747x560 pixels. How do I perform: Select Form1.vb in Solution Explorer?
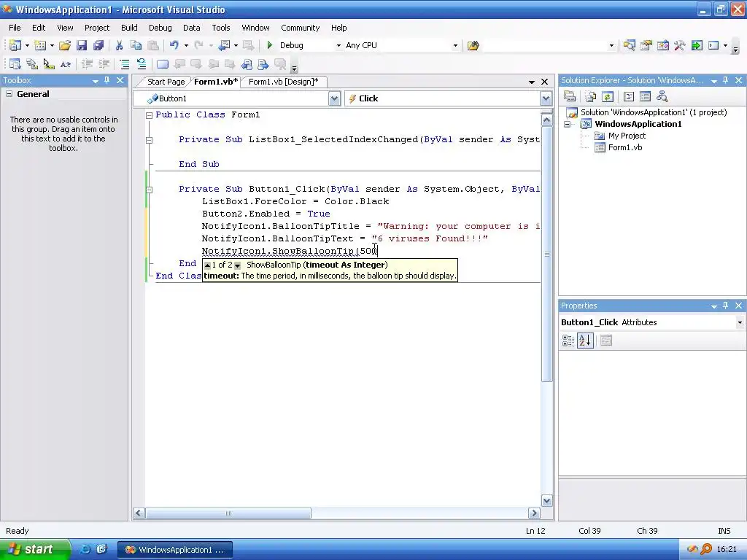tap(625, 147)
